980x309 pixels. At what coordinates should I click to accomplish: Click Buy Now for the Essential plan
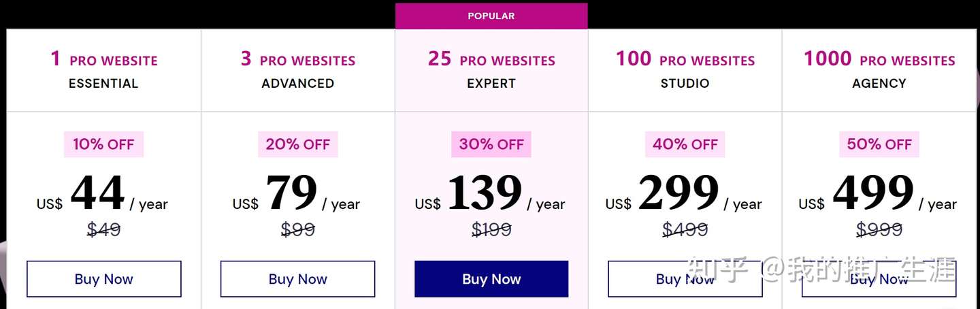tap(104, 279)
